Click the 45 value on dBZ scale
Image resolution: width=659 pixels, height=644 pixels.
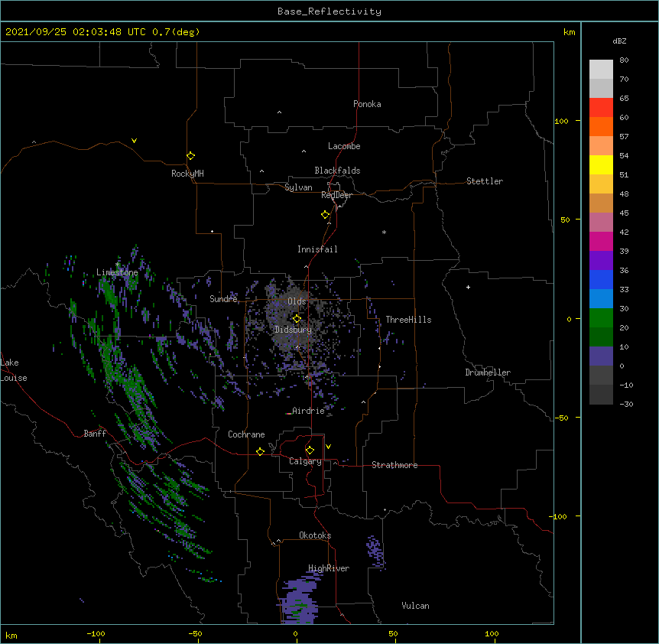coord(624,213)
